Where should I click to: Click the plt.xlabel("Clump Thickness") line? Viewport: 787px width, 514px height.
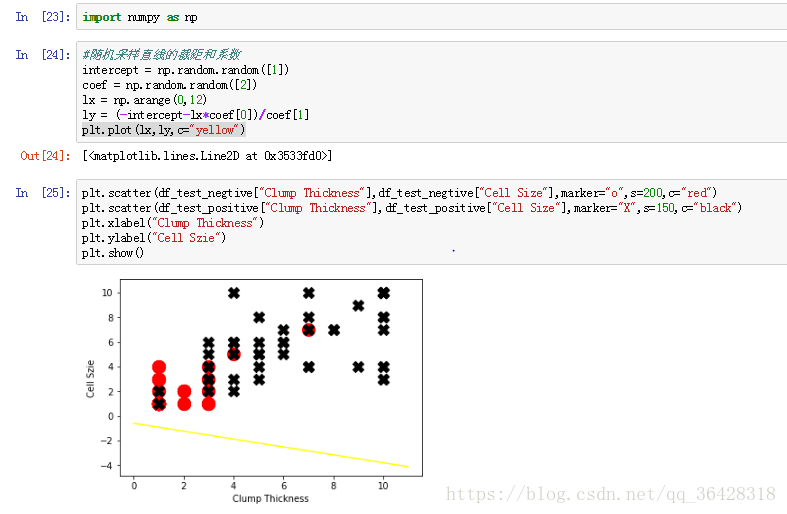point(173,223)
